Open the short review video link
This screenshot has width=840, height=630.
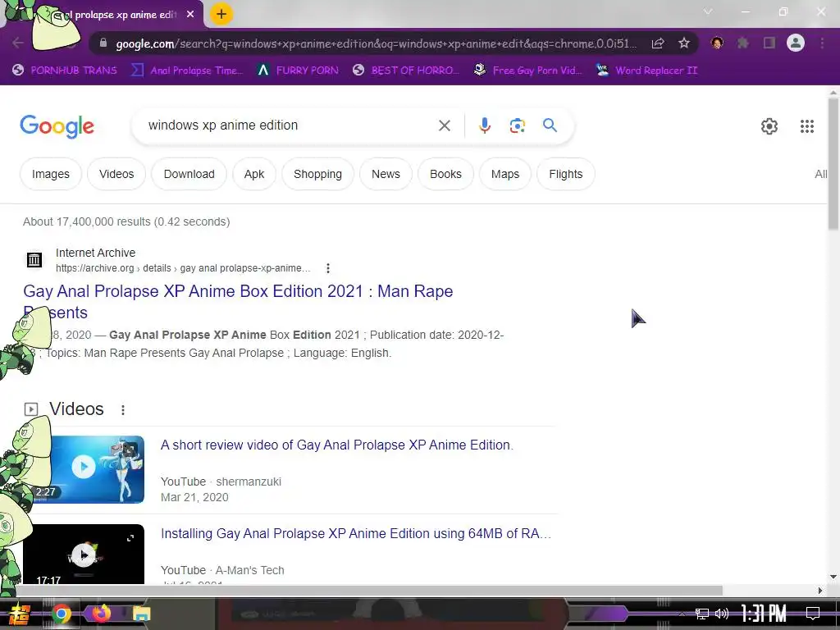coord(337,445)
